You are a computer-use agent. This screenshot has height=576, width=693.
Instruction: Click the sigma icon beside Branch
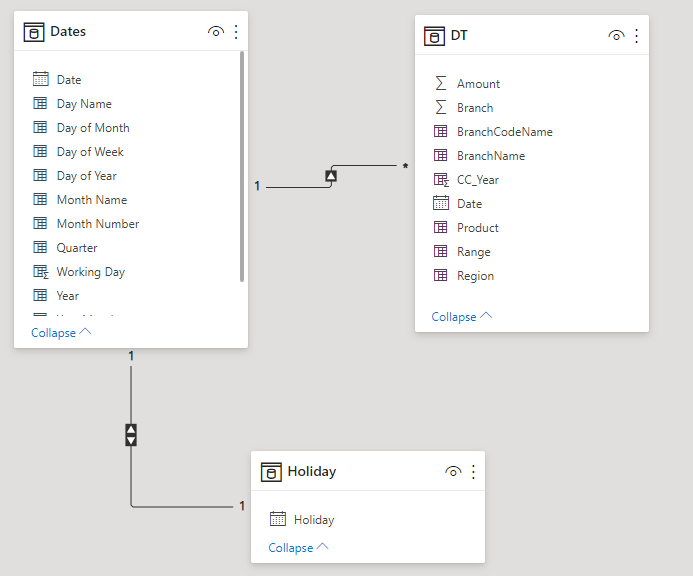pos(441,107)
